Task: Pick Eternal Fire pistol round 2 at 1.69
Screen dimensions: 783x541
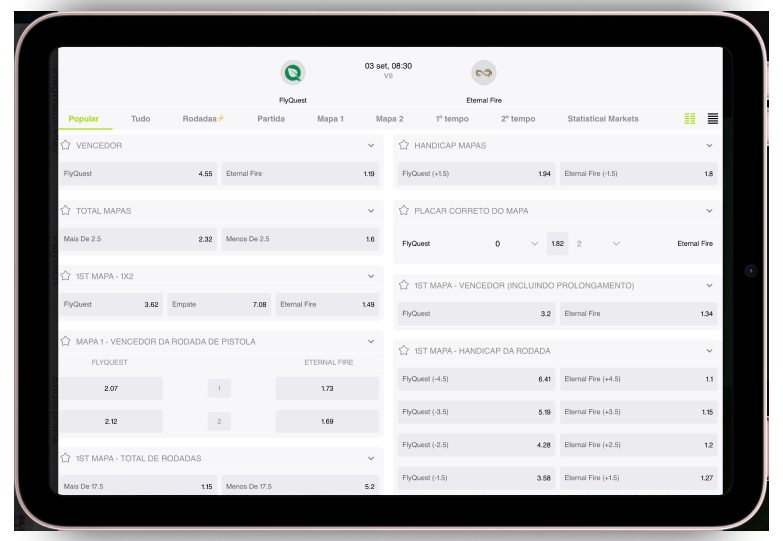Action: (x=327, y=421)
